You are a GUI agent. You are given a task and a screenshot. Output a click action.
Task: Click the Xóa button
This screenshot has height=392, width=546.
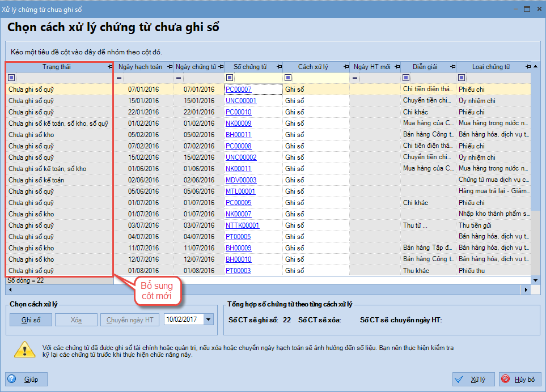[x=77, y=319]
